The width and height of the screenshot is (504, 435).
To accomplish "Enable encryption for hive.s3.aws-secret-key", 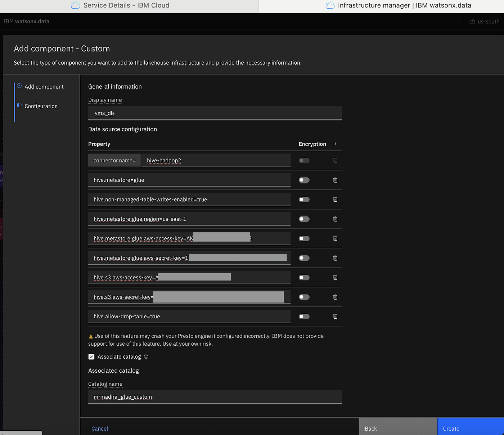I will pyautogui.click(x=304, y=297).
